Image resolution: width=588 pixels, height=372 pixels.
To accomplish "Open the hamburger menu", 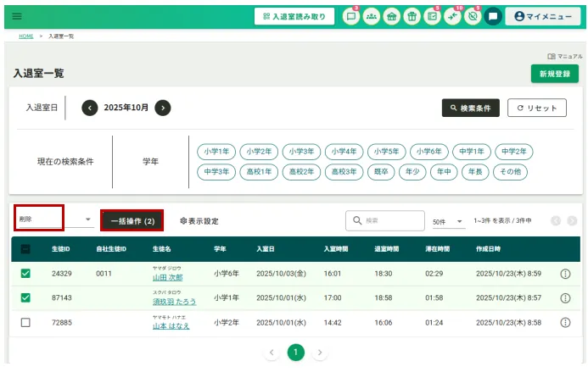I will [17, 16].
